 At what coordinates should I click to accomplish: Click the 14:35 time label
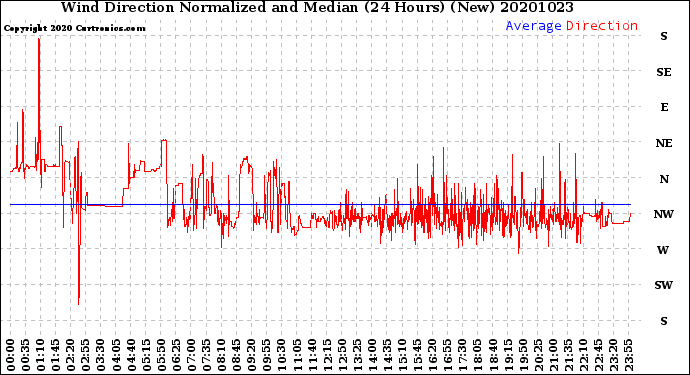(x=387, y=355)
